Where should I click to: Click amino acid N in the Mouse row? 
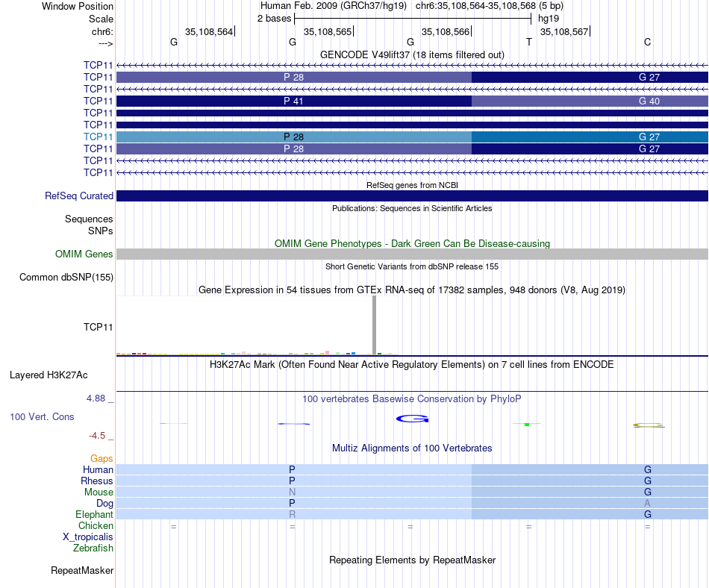pos(292,492)
